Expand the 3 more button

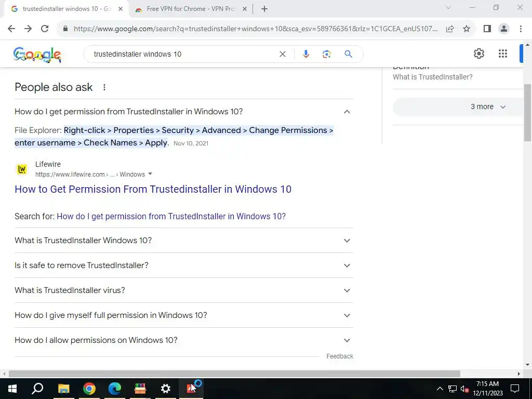click(458, 107)
